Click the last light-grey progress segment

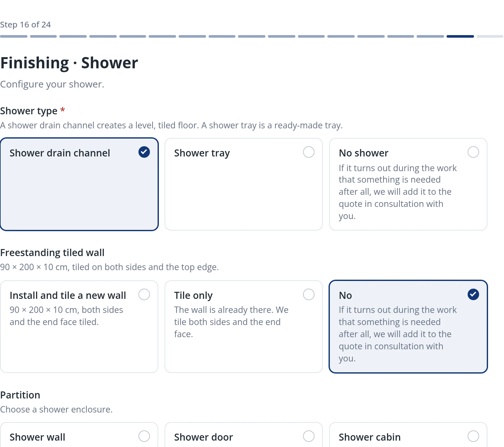(x=490, y=36)
